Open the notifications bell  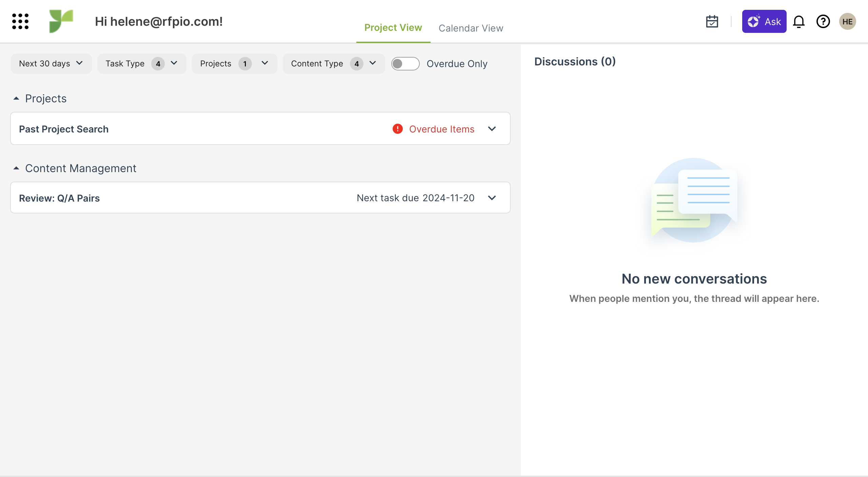[798, 21]
